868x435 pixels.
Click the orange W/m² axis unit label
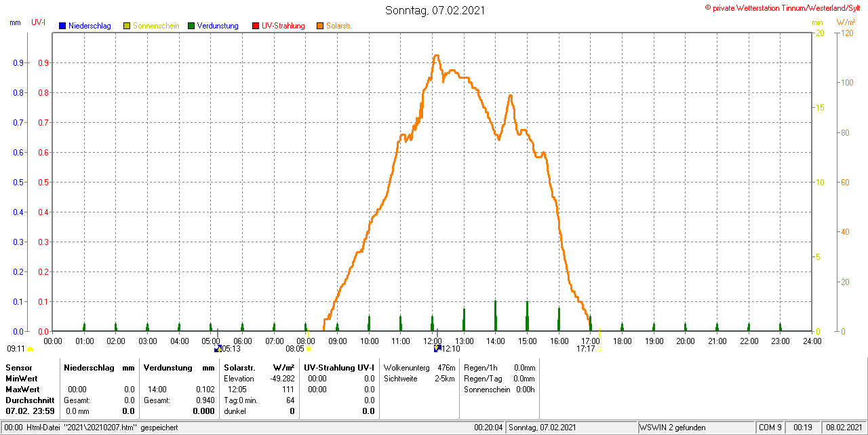tap(846, 22)
